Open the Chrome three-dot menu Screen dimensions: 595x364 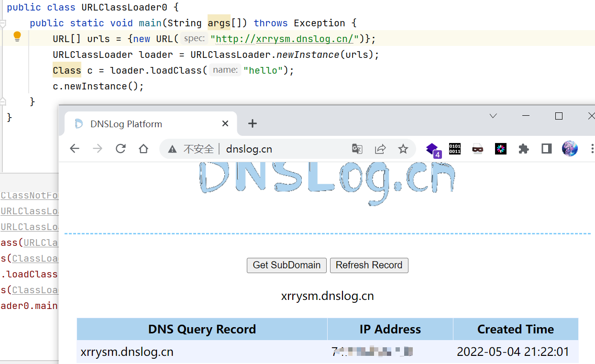(x=592, y=149)
